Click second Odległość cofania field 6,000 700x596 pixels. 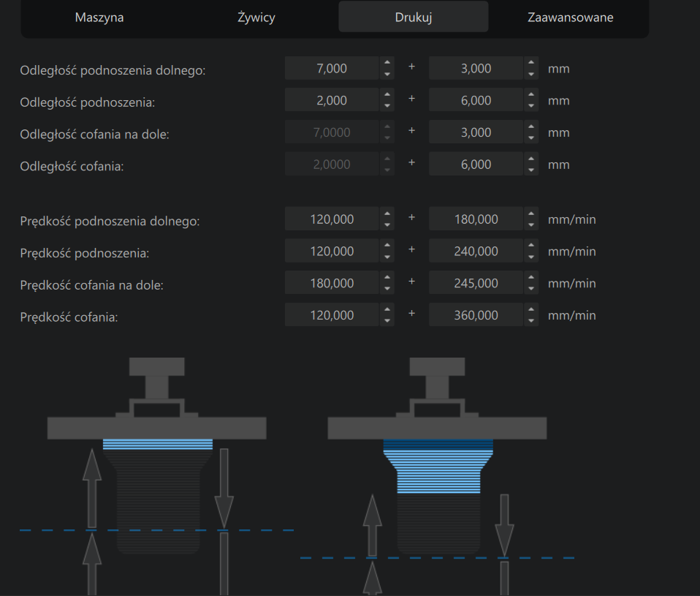tap(476, 164)
